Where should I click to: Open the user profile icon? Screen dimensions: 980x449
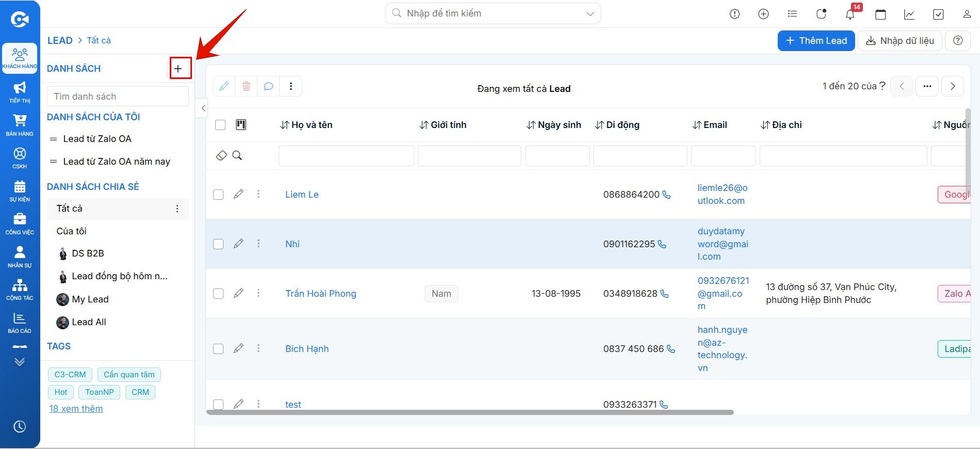[967, 14]
